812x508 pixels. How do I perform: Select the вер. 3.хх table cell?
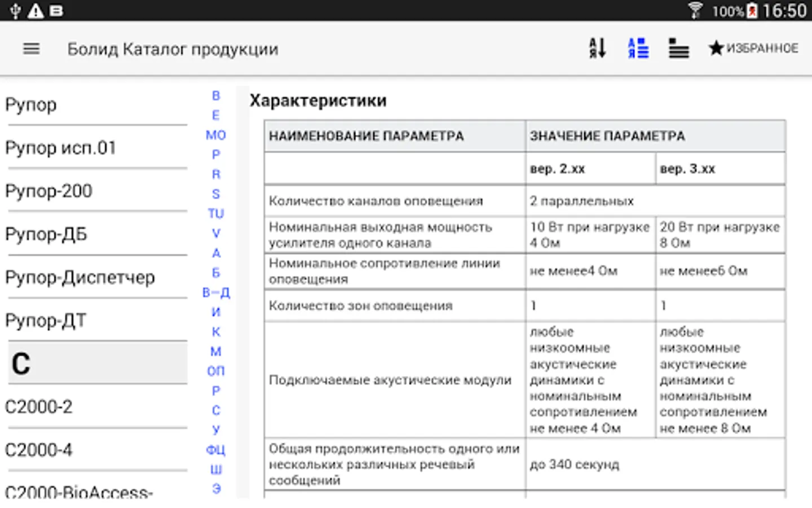721,169
